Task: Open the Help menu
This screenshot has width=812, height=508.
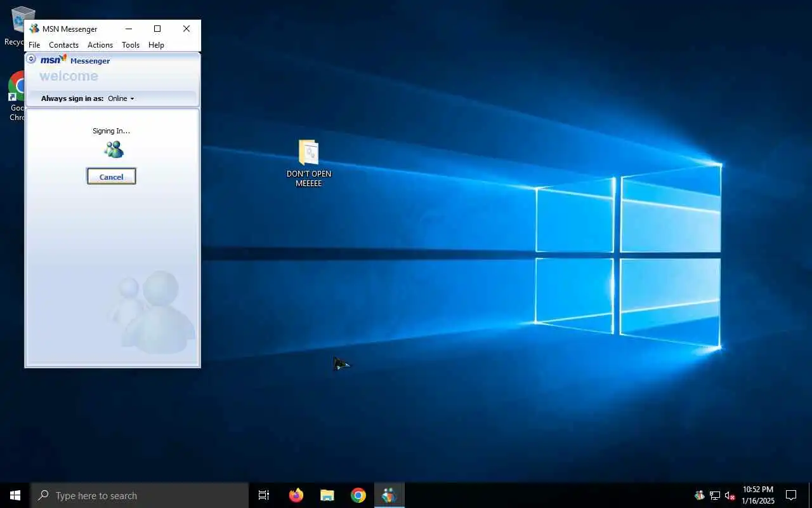Action: tap(156, 45)
